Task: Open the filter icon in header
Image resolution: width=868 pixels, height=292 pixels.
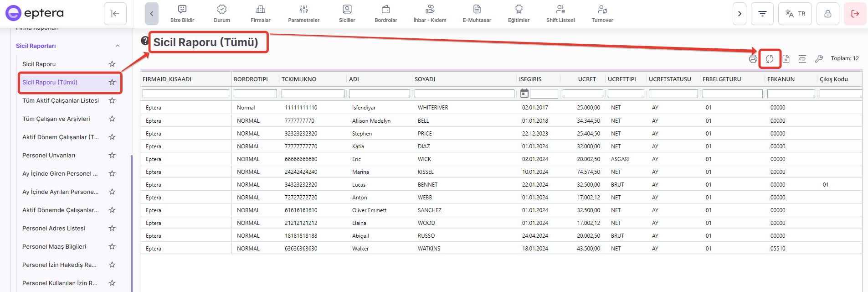Action: [x=762, y=14]
